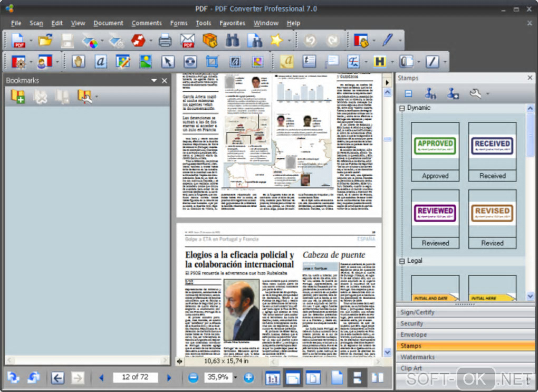
Task: Open the File menu
Action: 16,23
